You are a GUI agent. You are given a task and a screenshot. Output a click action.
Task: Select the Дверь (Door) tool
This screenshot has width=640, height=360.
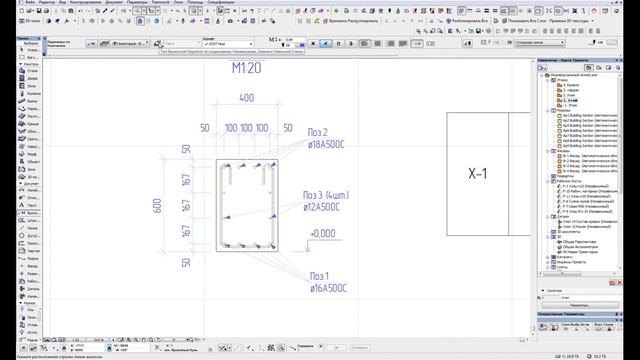pos(29,78)
